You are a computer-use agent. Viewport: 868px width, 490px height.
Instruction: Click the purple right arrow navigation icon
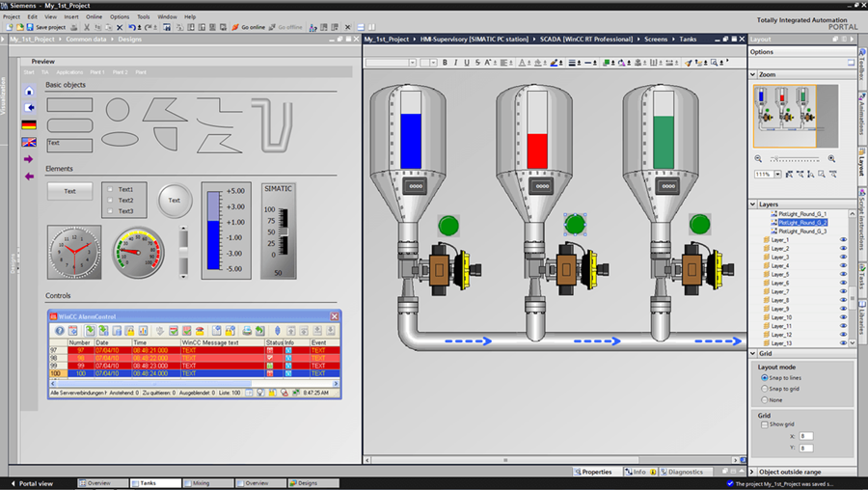pyautogui.click(x=28, y=159)
